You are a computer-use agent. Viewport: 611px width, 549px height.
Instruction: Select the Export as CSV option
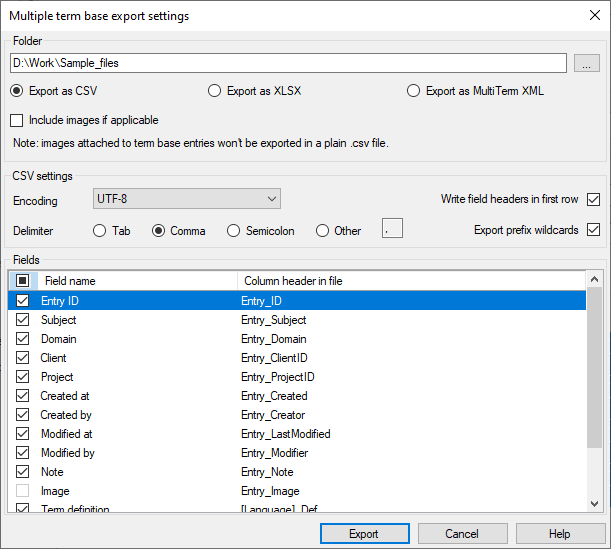pyautogui.click(x=17, y=91)
